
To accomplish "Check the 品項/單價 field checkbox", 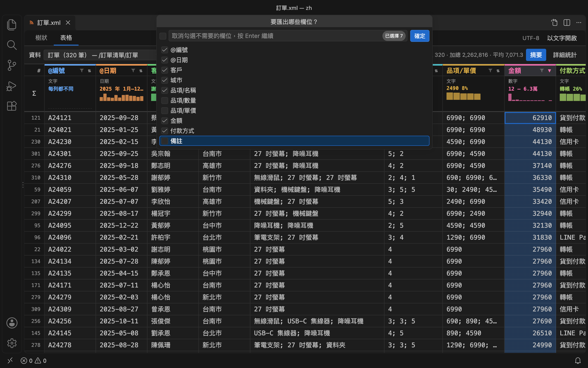I will [165, 110].
